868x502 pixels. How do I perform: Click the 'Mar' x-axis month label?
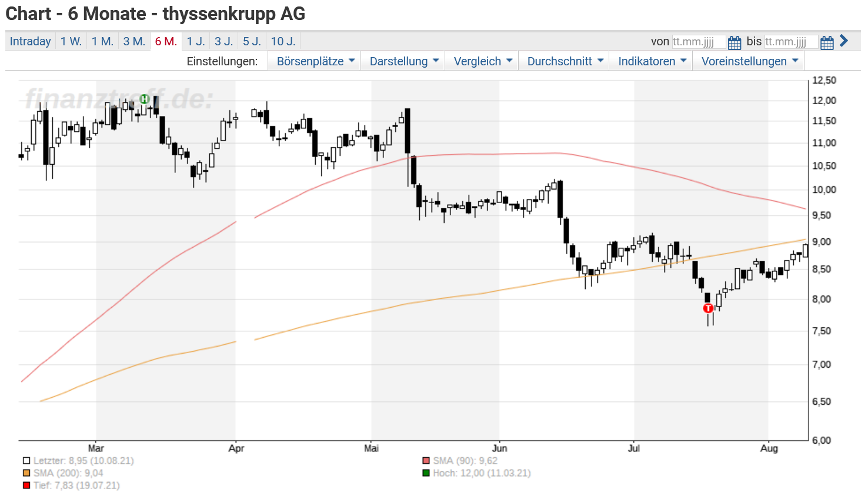[96, 448]
